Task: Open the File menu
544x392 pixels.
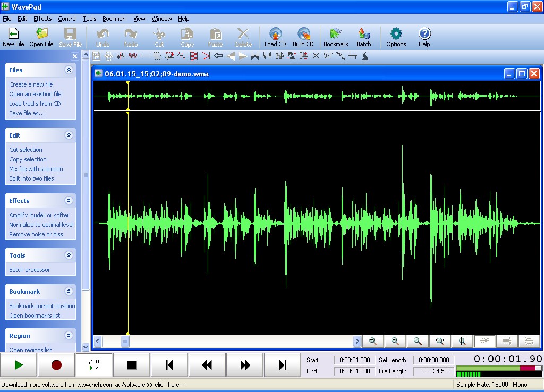Action: [x=7, y=19]
